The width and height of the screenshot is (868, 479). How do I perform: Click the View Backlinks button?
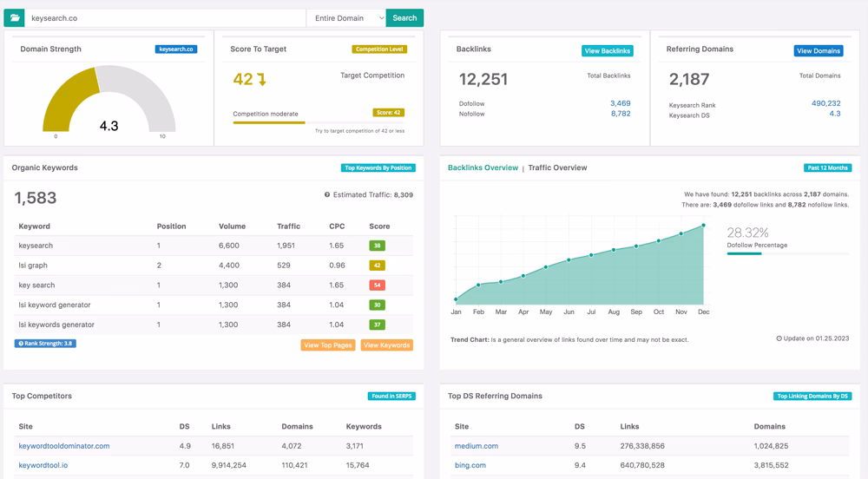(607, 51)
